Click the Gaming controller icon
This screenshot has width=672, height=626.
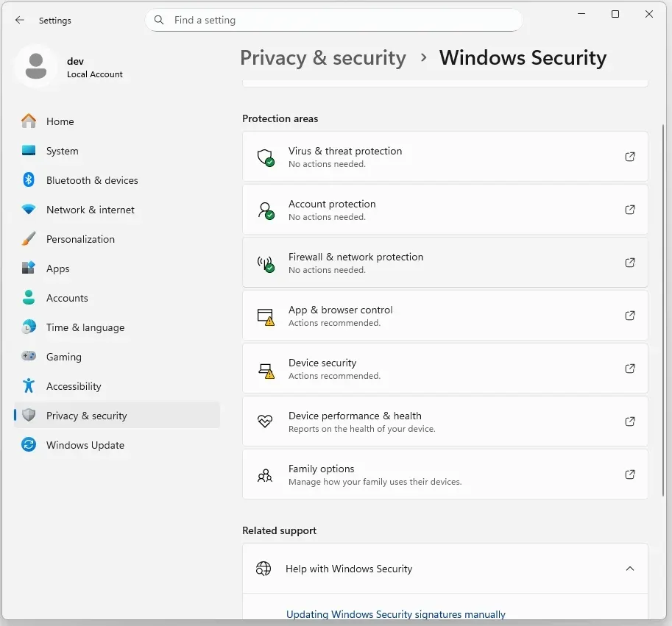29,356
